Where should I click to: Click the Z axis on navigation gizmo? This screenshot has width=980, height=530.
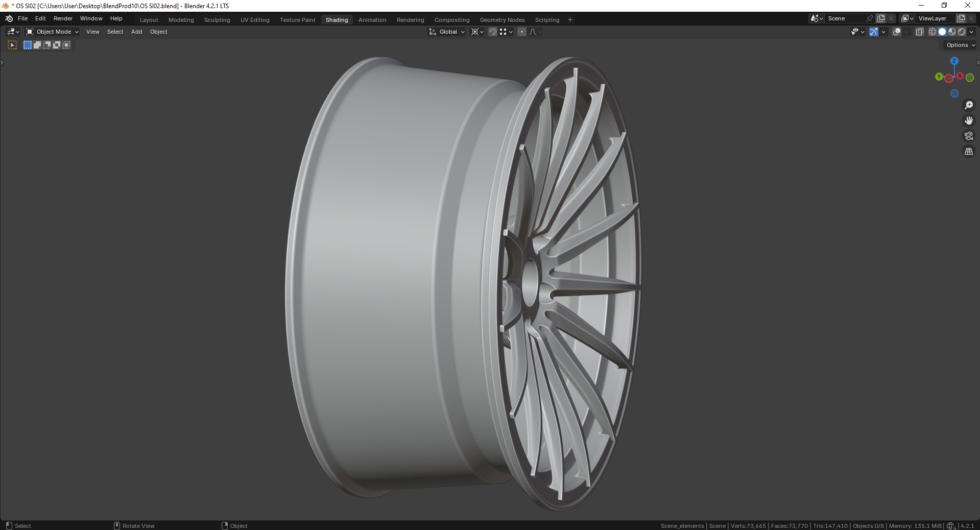pyautogui.click(x=954, y=61)
